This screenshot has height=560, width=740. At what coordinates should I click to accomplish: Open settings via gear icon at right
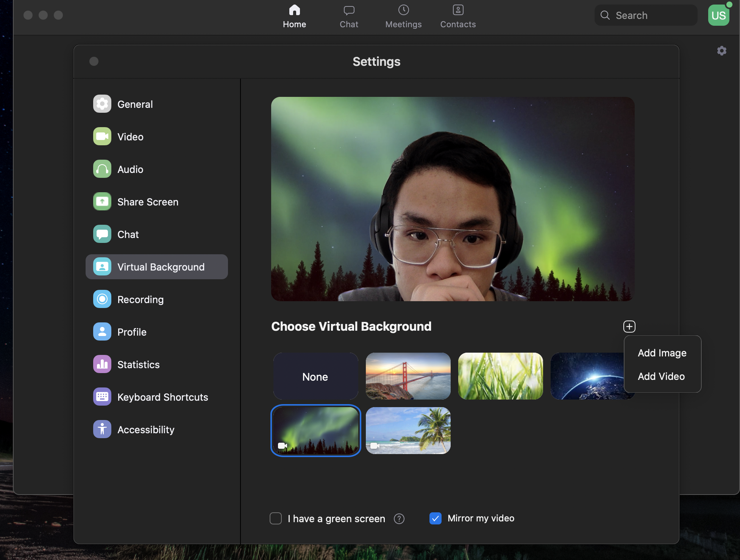(722, 51)
